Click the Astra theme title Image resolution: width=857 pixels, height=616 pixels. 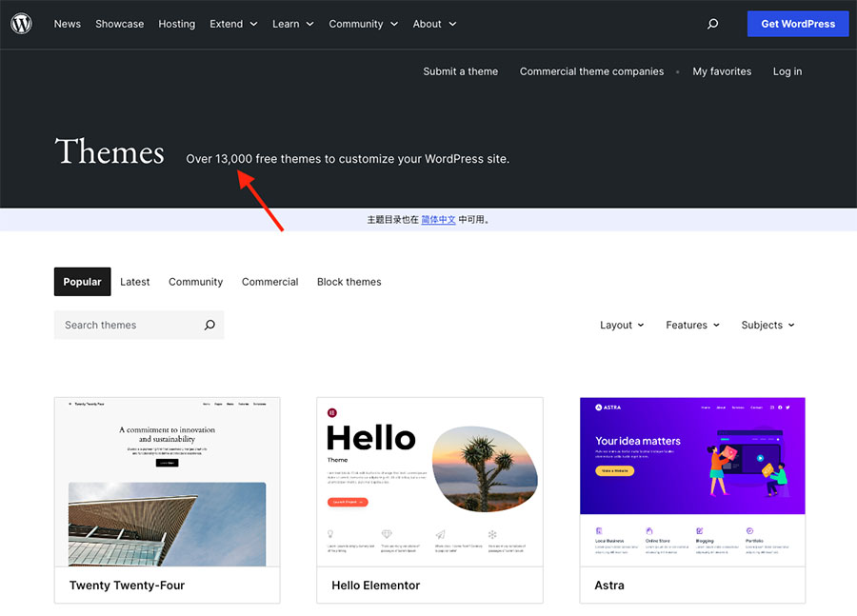point(609,586)
